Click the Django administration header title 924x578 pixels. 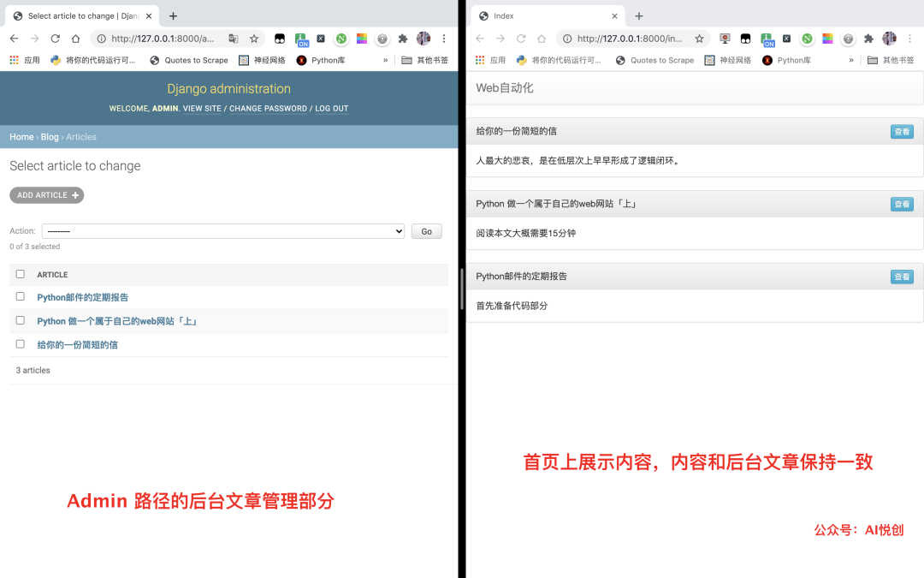[228, 88]
